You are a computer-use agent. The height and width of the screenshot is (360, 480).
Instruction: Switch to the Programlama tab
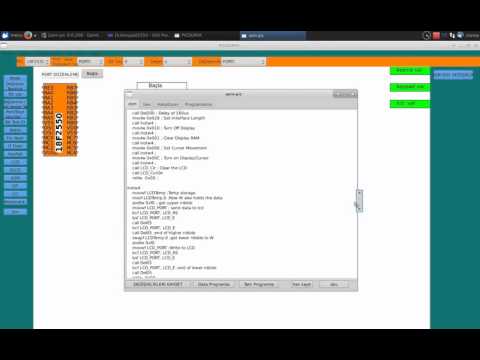198,104
